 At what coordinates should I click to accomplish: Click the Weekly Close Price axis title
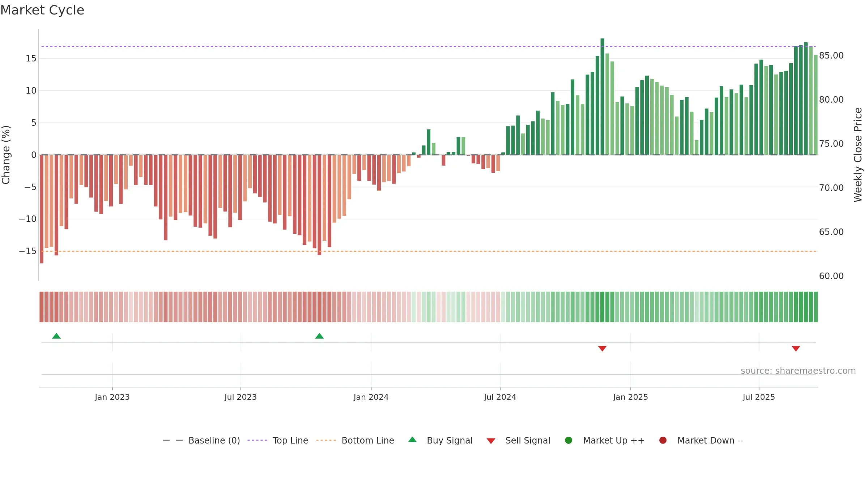point(858,155)
